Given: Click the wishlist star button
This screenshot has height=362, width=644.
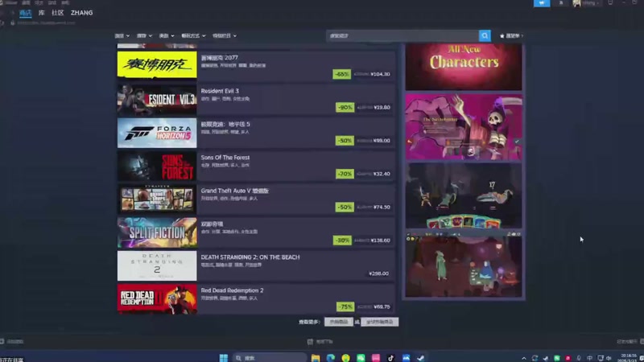Looking at the screenshot, I should pyautogui.click(x=511, y=35).
